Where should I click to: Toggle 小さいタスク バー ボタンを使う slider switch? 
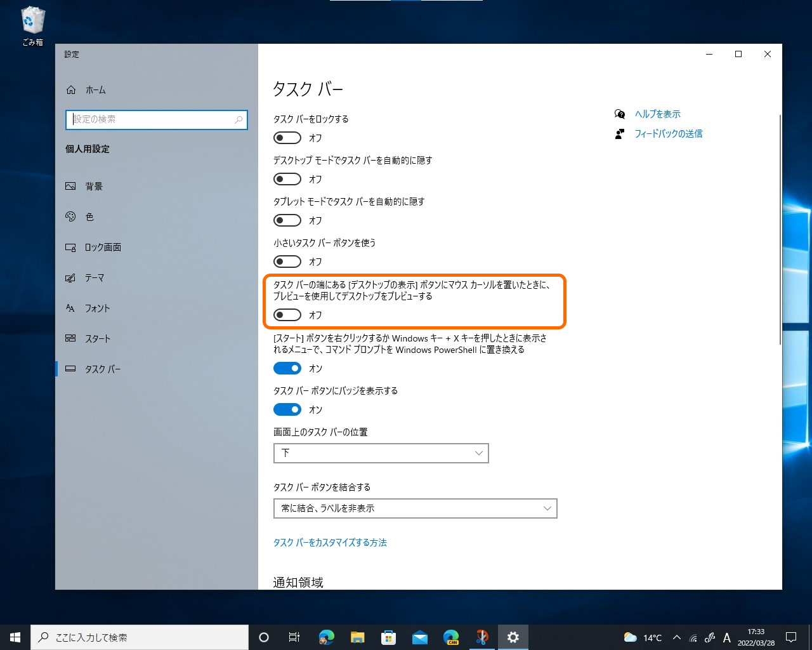tap(287, 262)
